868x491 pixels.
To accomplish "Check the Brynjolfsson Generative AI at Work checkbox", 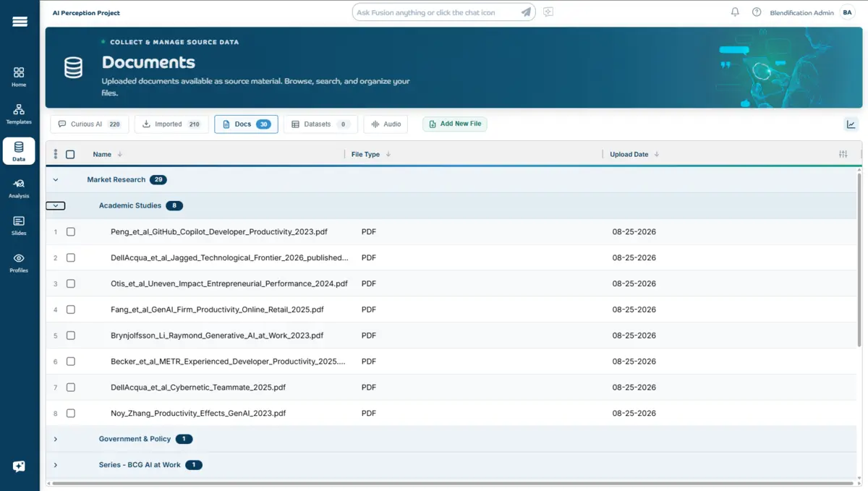I will pyautogui.click(x=71, y=336).
